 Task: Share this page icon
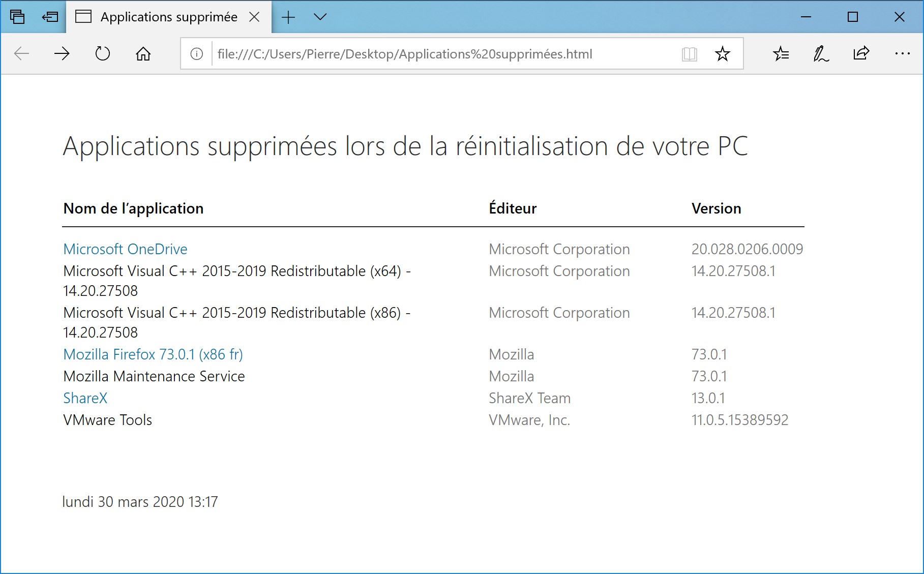(x=861, y=53)
